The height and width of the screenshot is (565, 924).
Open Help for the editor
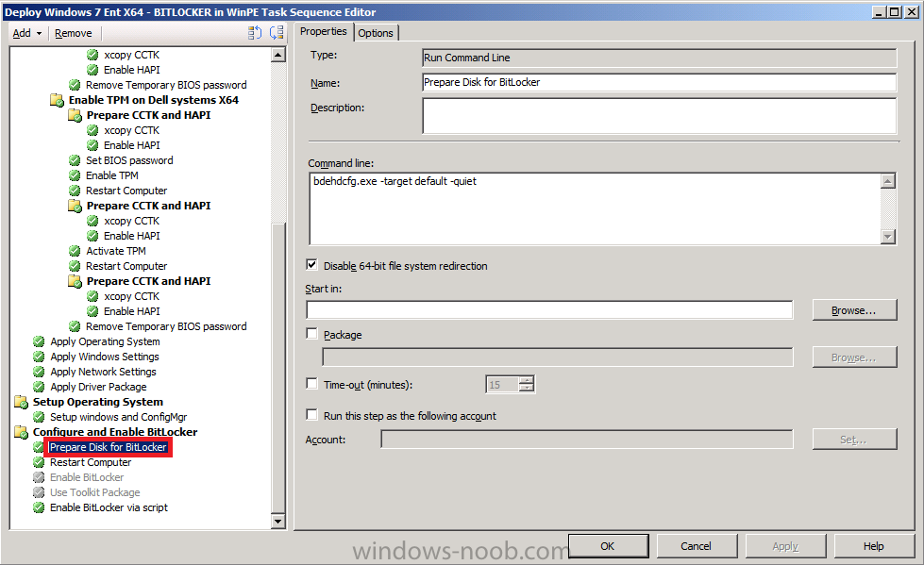873,546
